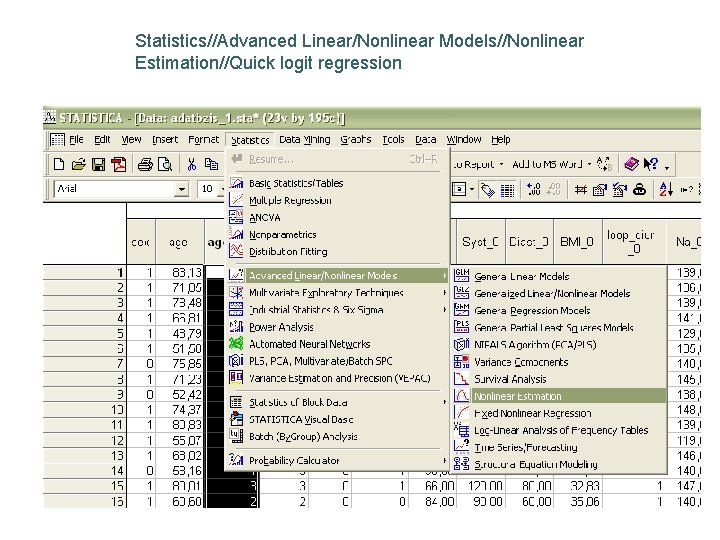Expand the Multivariate Exploratory Techniques submenu
The height and width of the screenshot is (540, 720).
pyautogui.click(x=444, y=292)
